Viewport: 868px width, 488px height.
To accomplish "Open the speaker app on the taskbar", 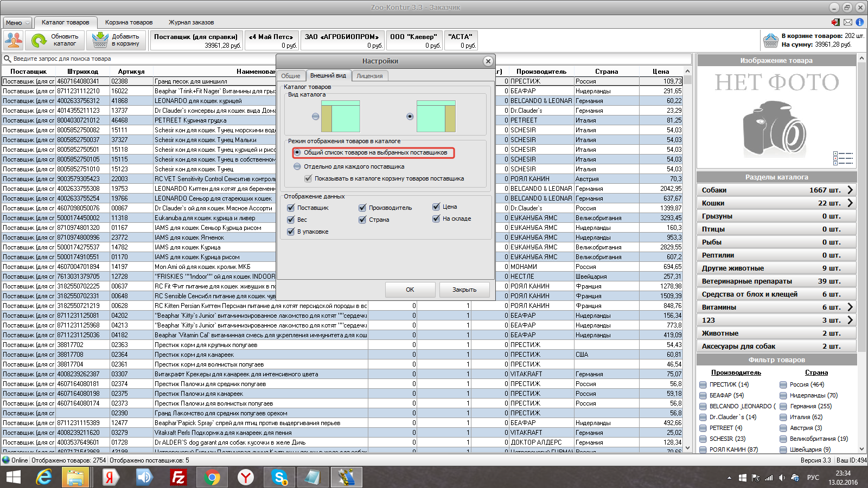I will [x=144, y=477].
